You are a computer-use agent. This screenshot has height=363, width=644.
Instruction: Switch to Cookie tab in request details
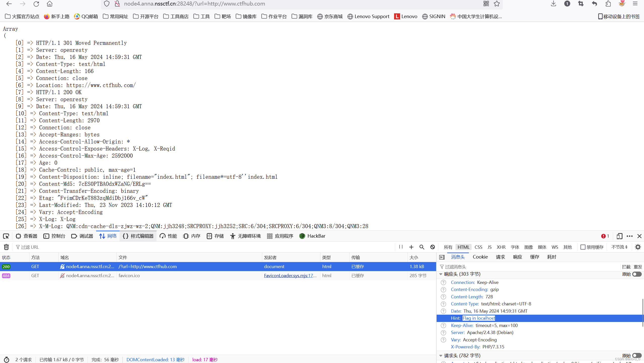click(x=480, y=257)
